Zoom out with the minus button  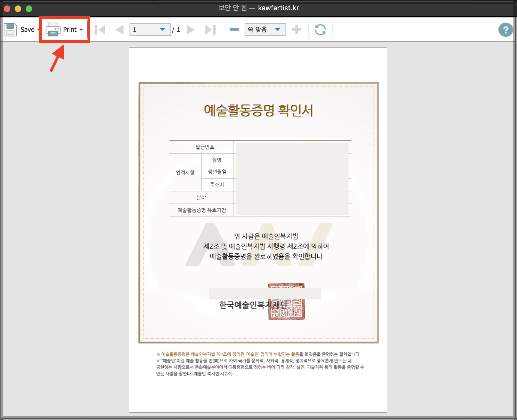(x=234, y=29)
